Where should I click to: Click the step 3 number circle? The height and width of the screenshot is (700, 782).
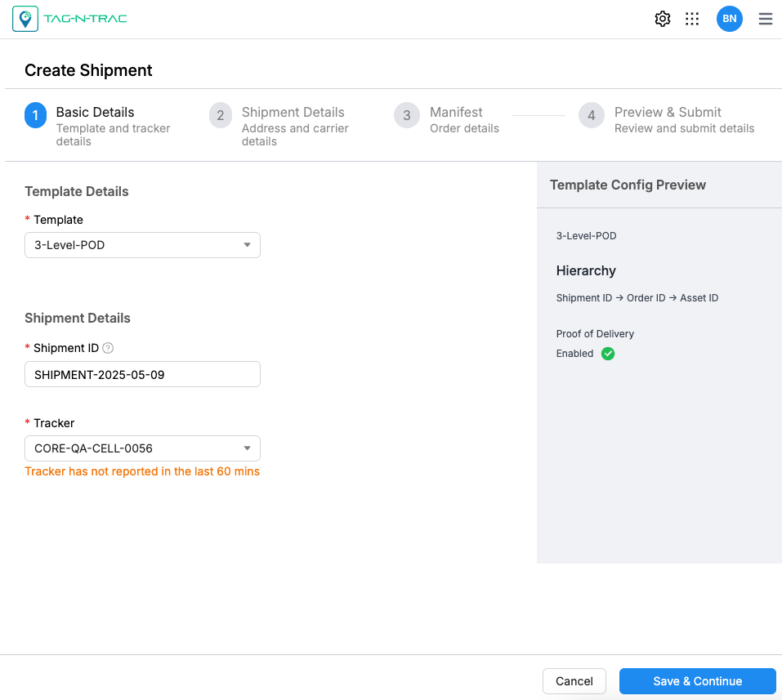[407, 116]
